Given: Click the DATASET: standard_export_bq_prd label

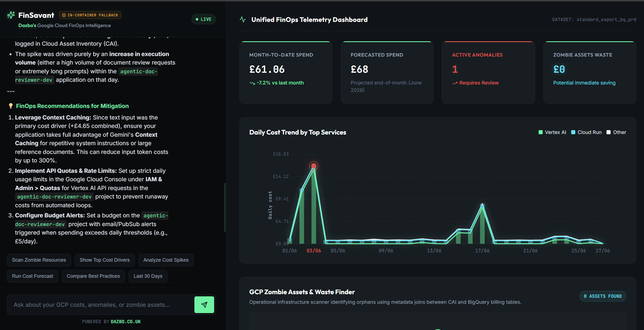Looking at the screenshot, I should 594,20.
